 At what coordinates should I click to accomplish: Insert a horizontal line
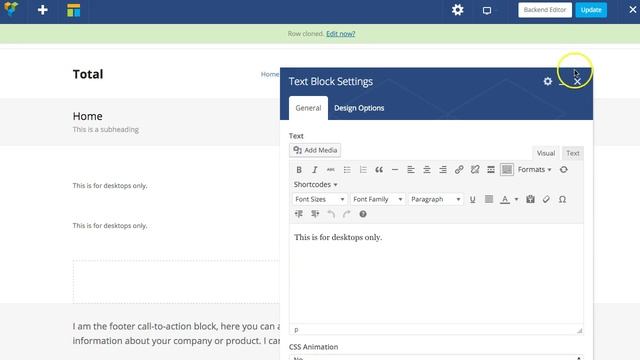(395, 170)
